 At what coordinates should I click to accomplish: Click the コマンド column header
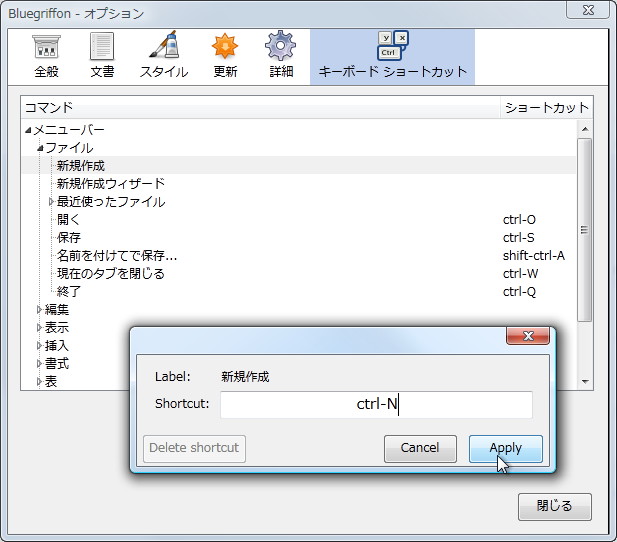[260, 107]
